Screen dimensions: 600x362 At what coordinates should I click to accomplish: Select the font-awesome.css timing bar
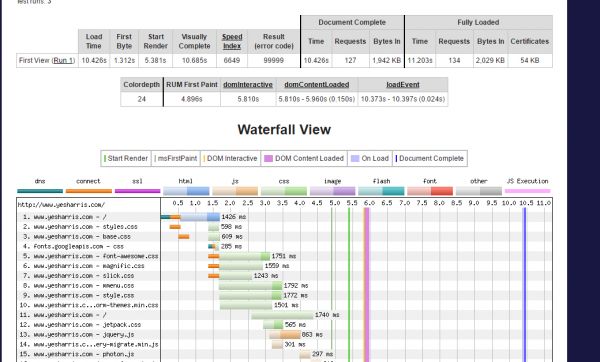tap(239, 256)
